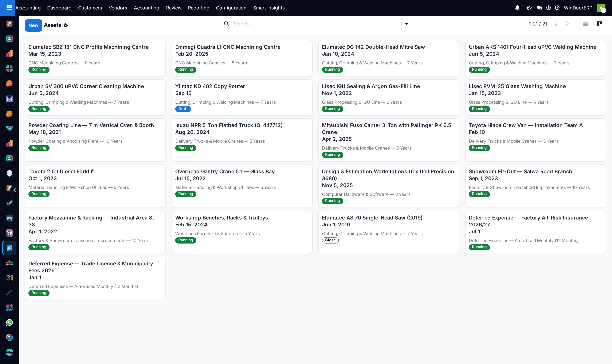The height and width of the screenshot is (364, 612).
Task: Click the 1-21 / 21 pager counter
Action: click(x=538, y=24)
